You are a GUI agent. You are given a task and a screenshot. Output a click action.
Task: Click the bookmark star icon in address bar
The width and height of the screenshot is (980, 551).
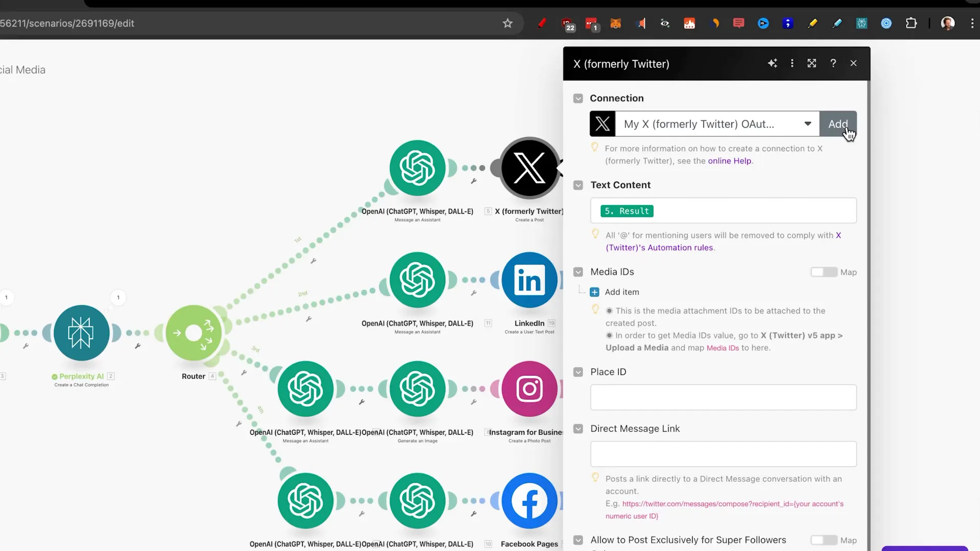coord(507,23)
